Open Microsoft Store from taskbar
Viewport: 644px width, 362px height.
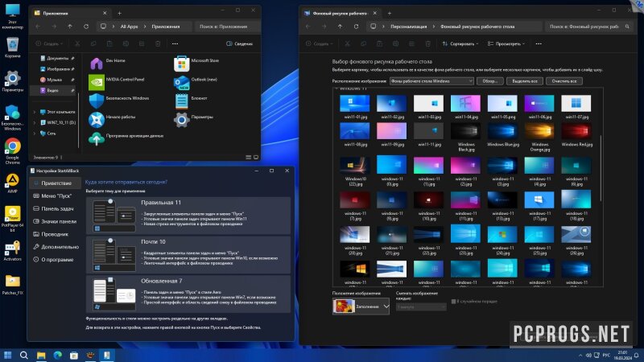tap(74, 355)
